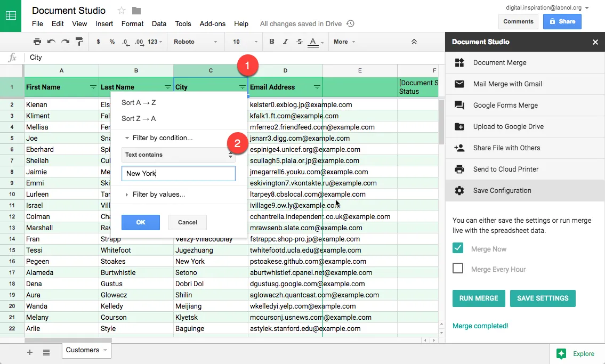The width and height of the screenshot is (605, 364).
Task: Click the RUN MERGE button
Action: coord(478,298)
